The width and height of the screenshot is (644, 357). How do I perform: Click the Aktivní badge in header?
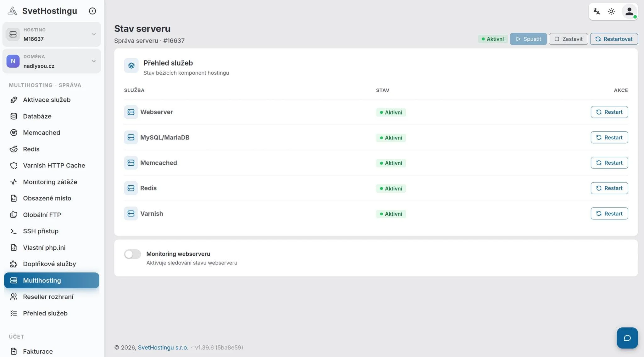[x=493, y=39]
